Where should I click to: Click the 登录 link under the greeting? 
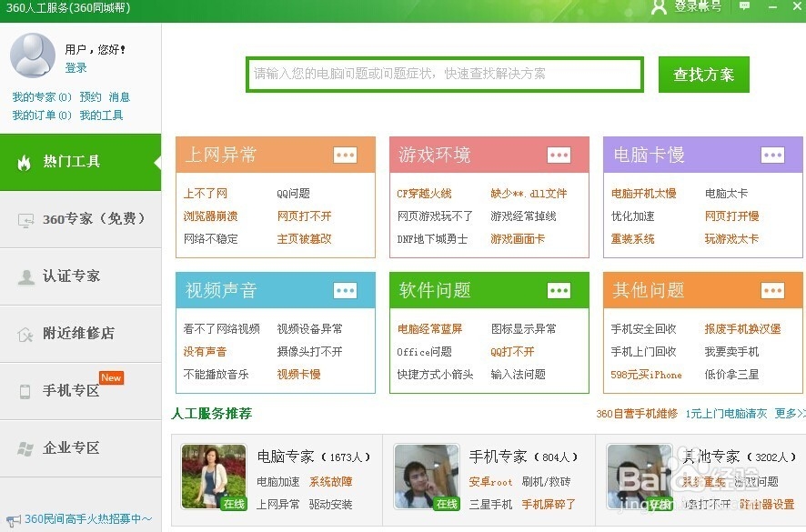pos(76,68)
